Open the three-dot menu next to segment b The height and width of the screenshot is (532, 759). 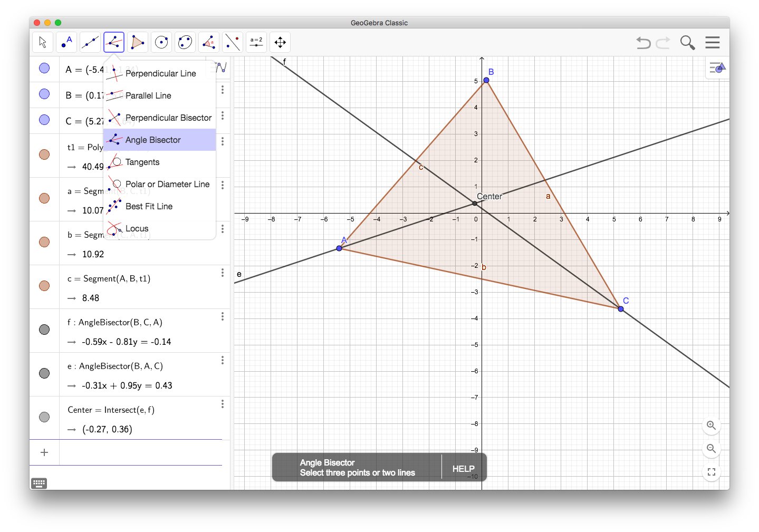click(222, 229)
